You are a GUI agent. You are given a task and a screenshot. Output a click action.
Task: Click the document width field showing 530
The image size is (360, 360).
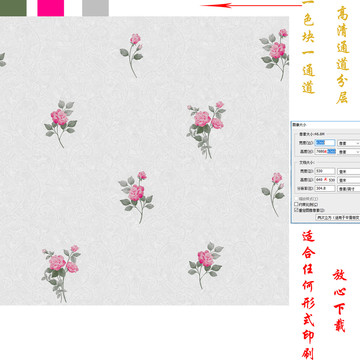click(x=325, y=171)
